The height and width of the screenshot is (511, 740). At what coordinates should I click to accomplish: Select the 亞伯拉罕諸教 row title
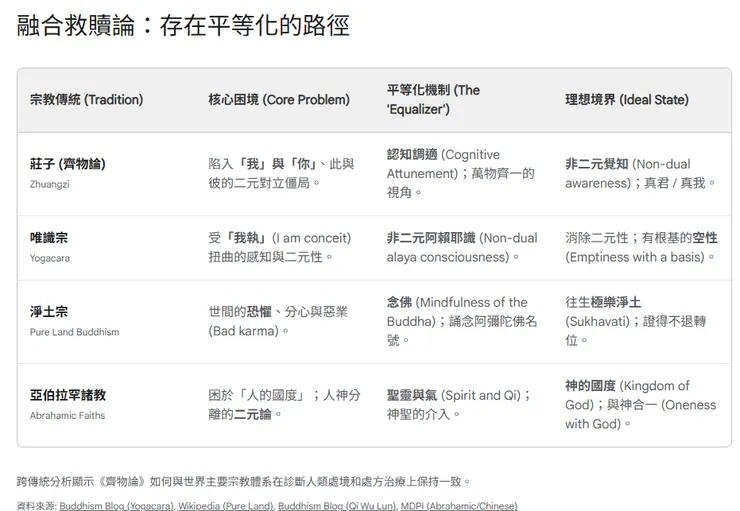pyautogui.click(x=67, y=395)
